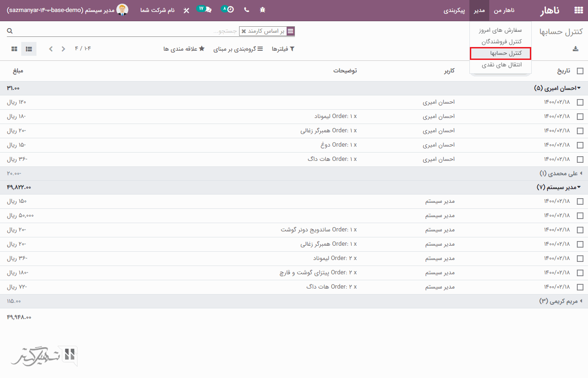This screenshot has height=378, width=588.
Task: Click the bug debug icon in the top bar
Action: (x=262, y=10)
